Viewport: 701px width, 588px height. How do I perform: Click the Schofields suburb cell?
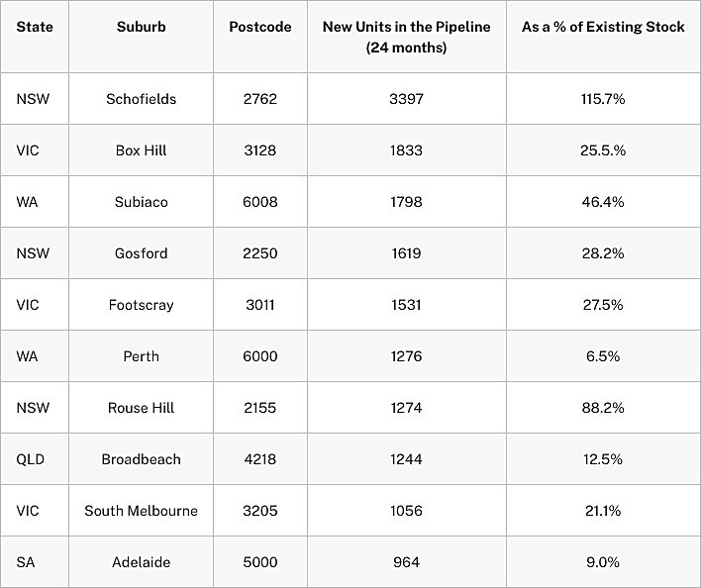tap(141, 99)
